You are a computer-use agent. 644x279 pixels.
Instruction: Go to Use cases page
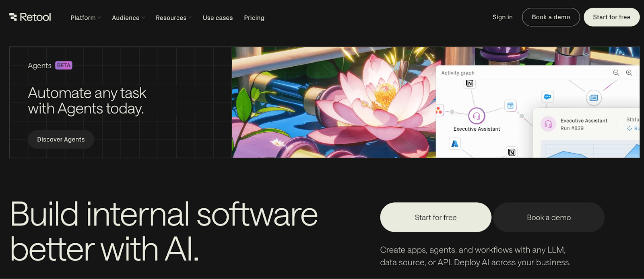click(218, 18)
